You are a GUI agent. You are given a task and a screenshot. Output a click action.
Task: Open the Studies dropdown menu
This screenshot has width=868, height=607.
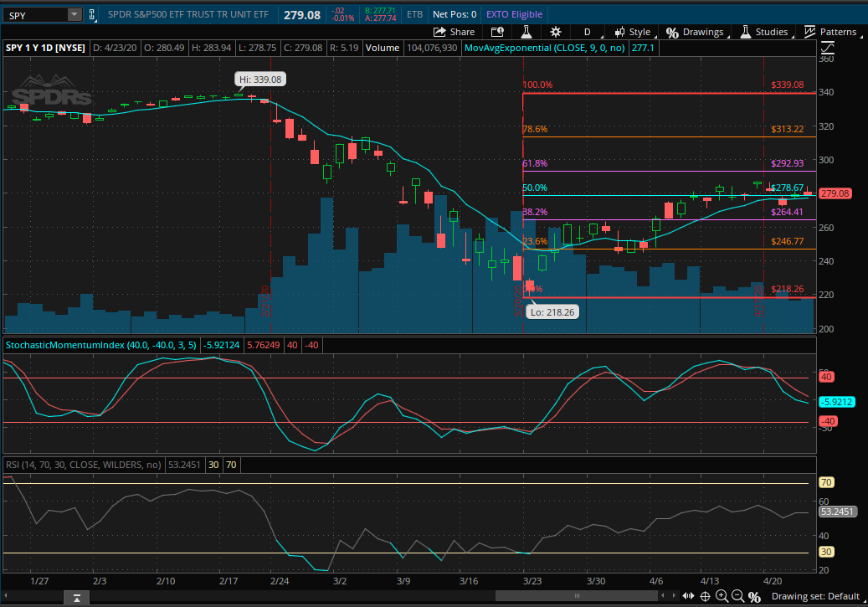pyautogui.click(x=766, y=32)
